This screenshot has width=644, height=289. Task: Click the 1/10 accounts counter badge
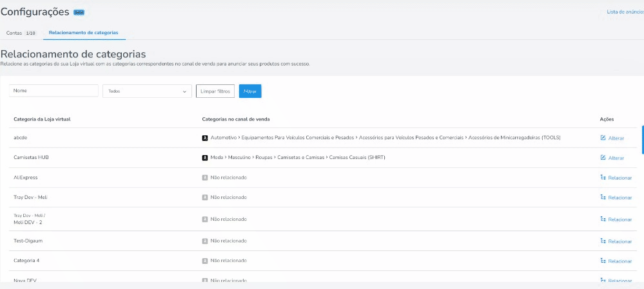30,33
